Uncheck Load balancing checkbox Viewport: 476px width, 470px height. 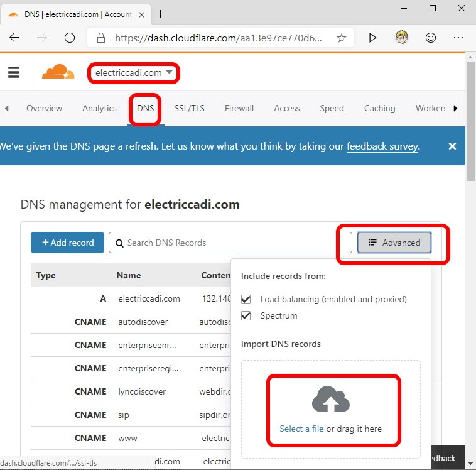pos(246,299)
